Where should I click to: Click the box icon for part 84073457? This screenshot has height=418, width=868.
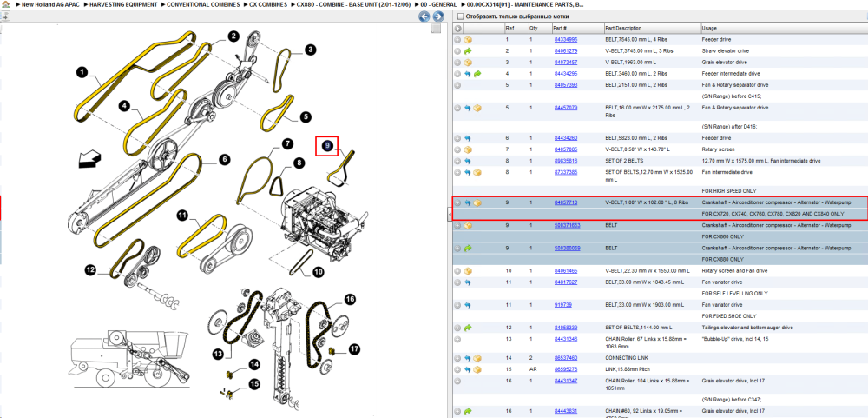(x=469, y=62)
